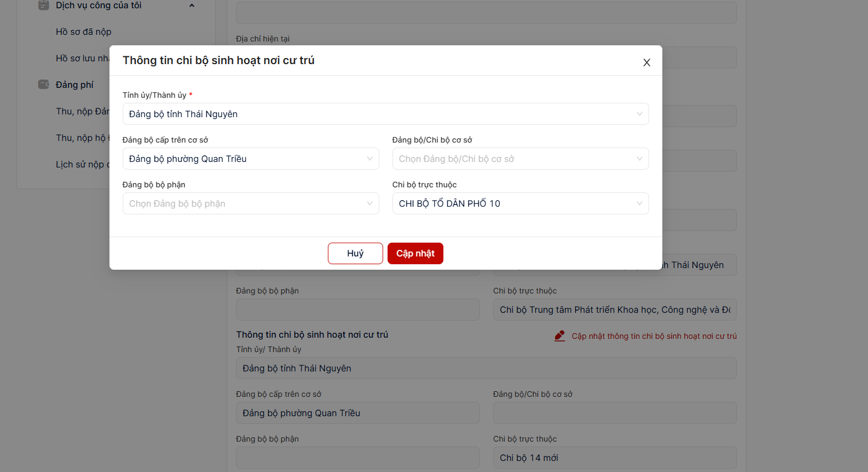Click the Đảng bộ phường Quan Triều field in background form
This screenshot has height=472, width=868.
[x=358, y=413]
